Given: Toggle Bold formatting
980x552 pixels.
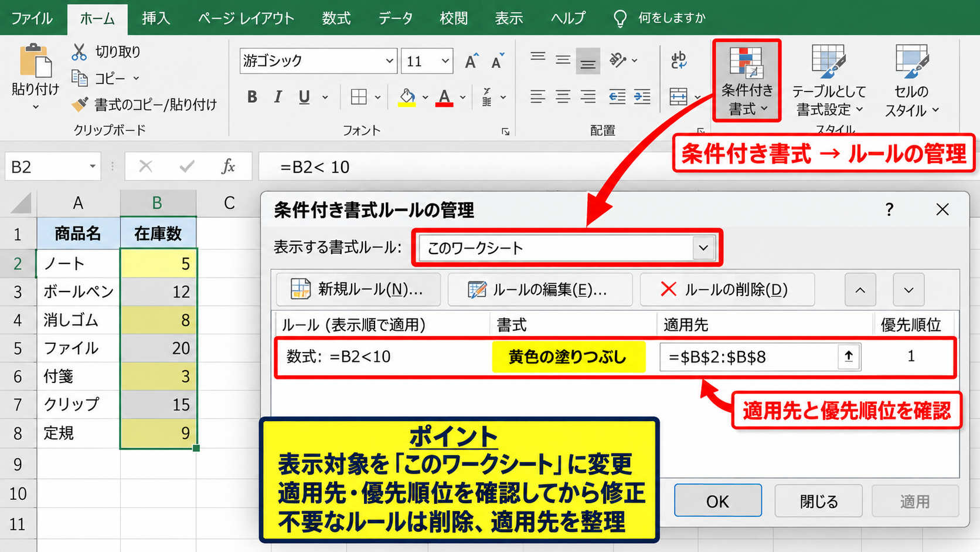Looking at the screenshot, I should pos(252,97).
